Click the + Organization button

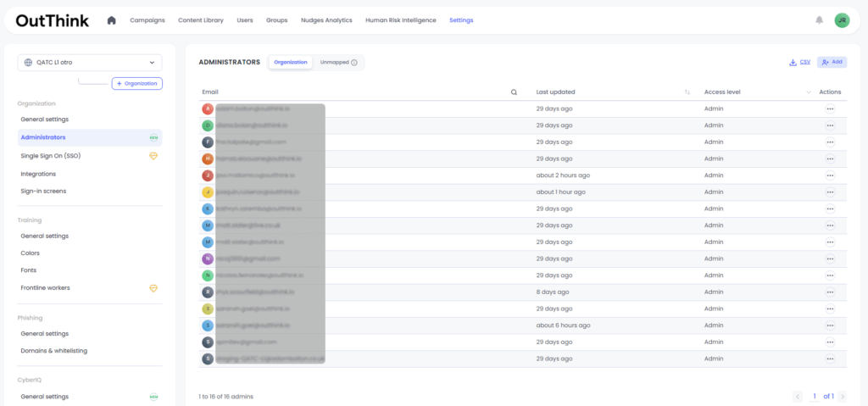[x=136, y=84]
